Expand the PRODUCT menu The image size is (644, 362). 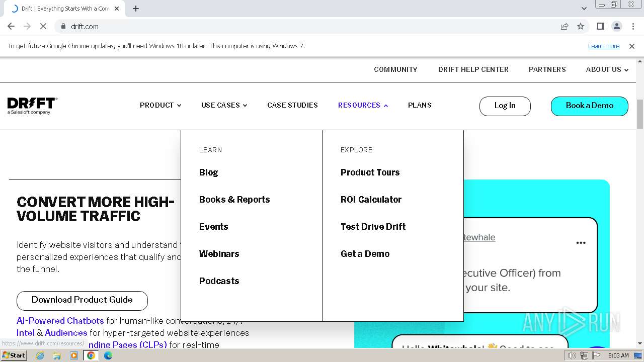[x=160, y=105]
